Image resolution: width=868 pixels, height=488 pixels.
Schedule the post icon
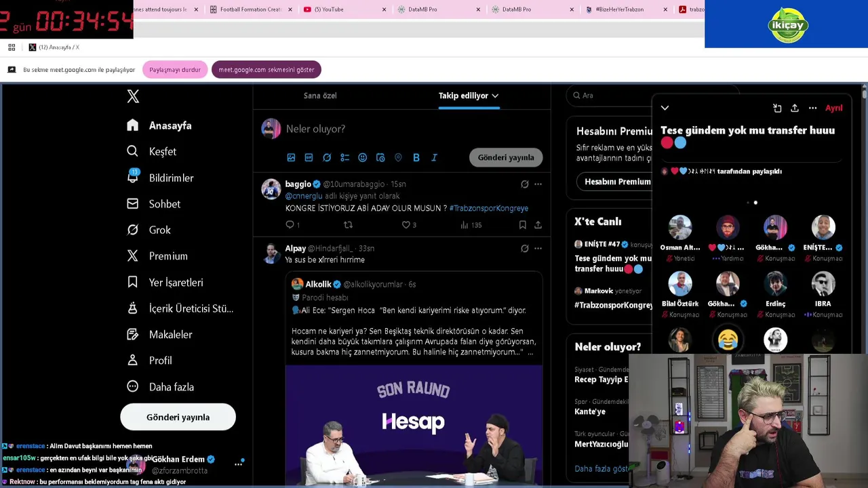tap(380, 157)
